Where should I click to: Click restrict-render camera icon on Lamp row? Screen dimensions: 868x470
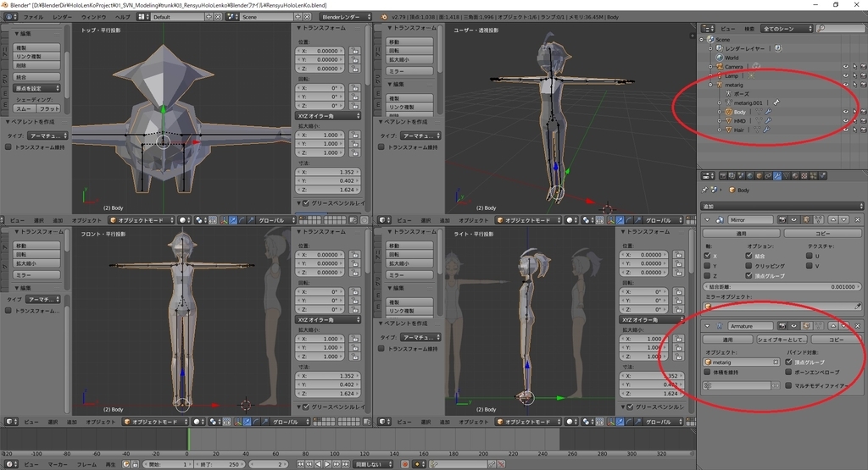click(x=863, y=75)
